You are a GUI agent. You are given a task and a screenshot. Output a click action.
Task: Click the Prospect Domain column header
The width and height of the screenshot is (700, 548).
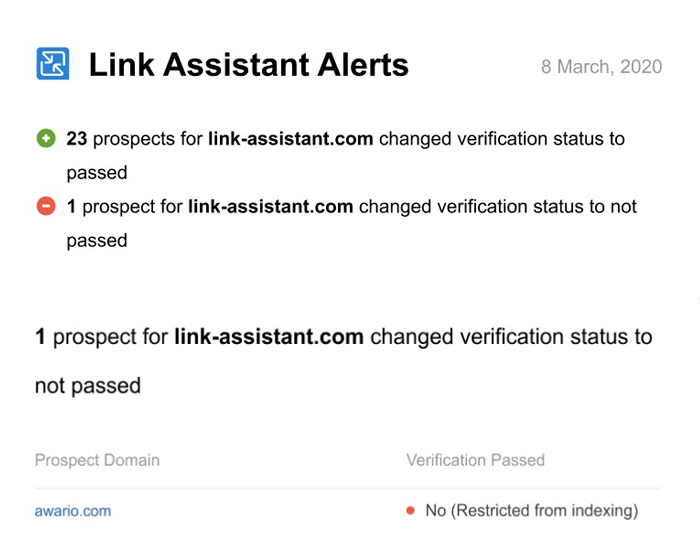point(97,460)
